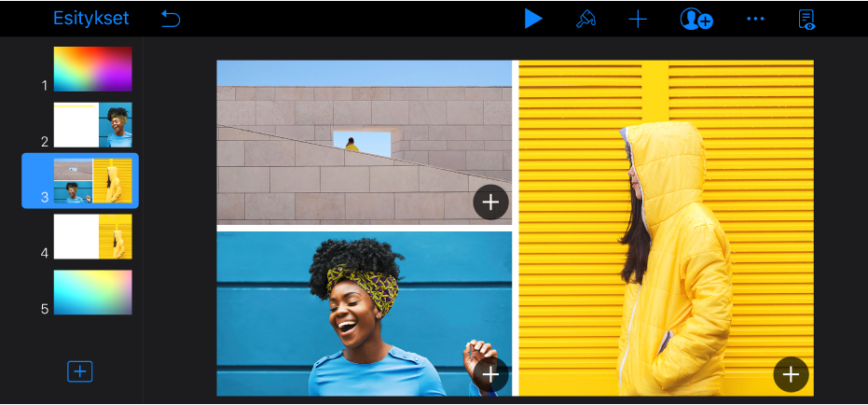Image resolution: width=868 pixels, height=405 pixels.
Task: Open the document view options icon
Action: point(806,19)
